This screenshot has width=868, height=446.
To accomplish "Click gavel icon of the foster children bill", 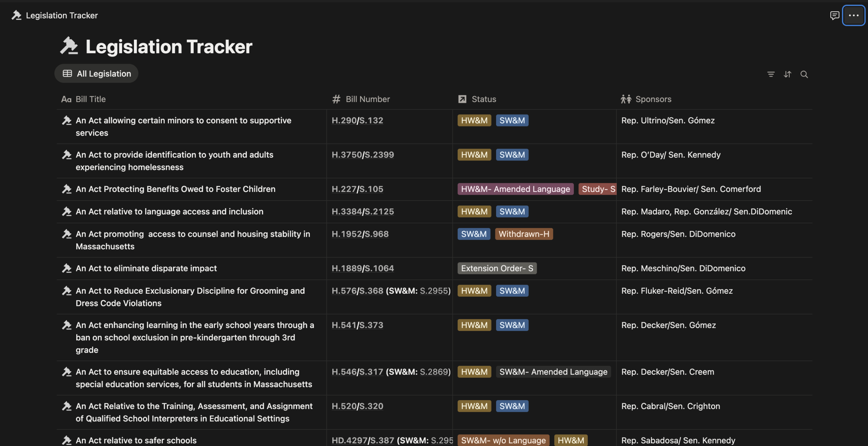I will [x=67, y=189].
